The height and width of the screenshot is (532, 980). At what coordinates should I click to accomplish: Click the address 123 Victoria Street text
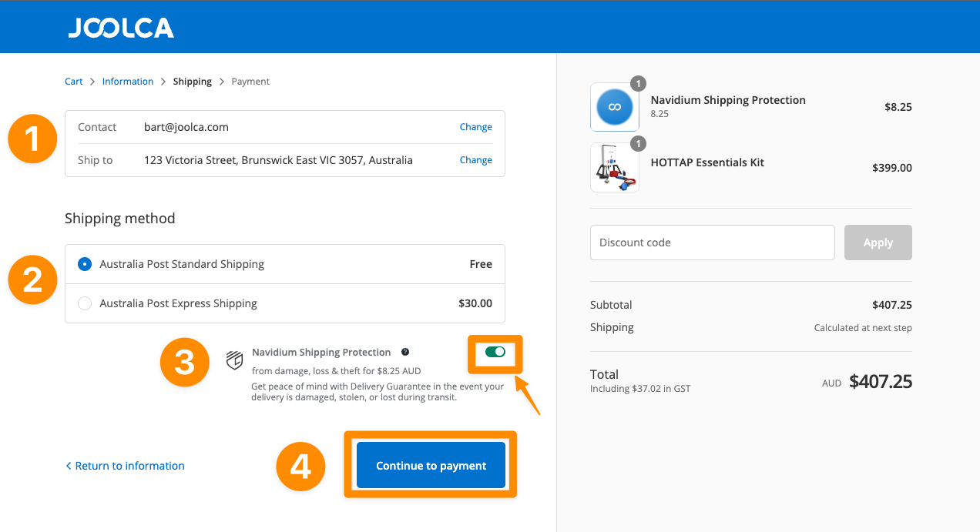[x=279, y=160]
